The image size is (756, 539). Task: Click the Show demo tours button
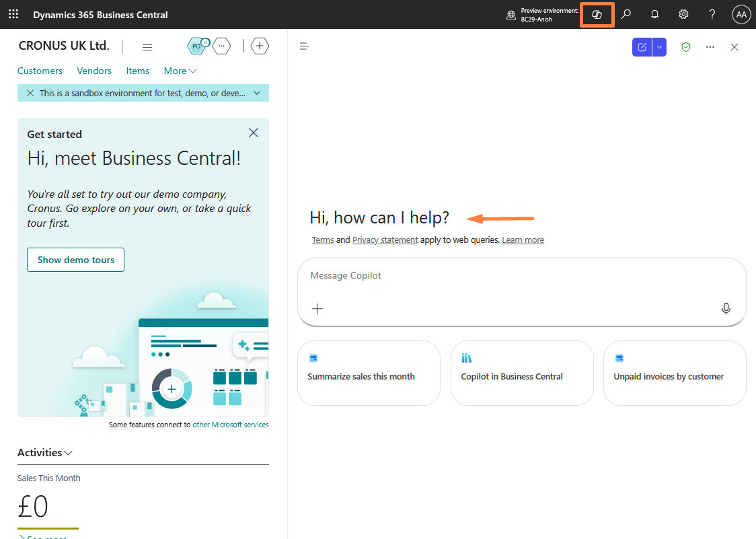point(76,260)
